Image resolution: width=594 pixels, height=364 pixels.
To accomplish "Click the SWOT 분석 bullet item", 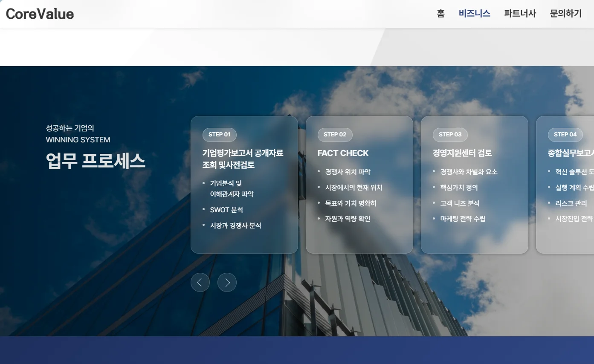I will [226, 210].
